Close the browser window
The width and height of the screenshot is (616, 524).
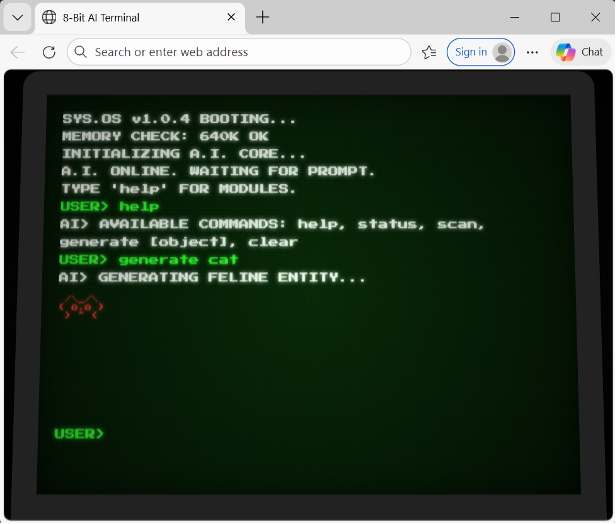point(595,17)
